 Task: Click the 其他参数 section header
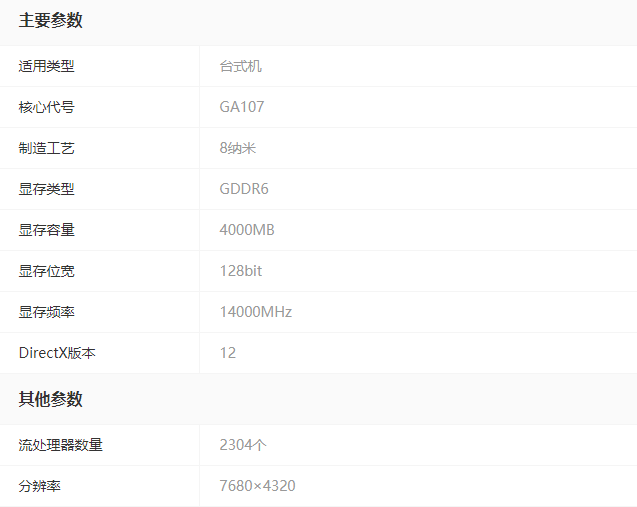[51, 399]
